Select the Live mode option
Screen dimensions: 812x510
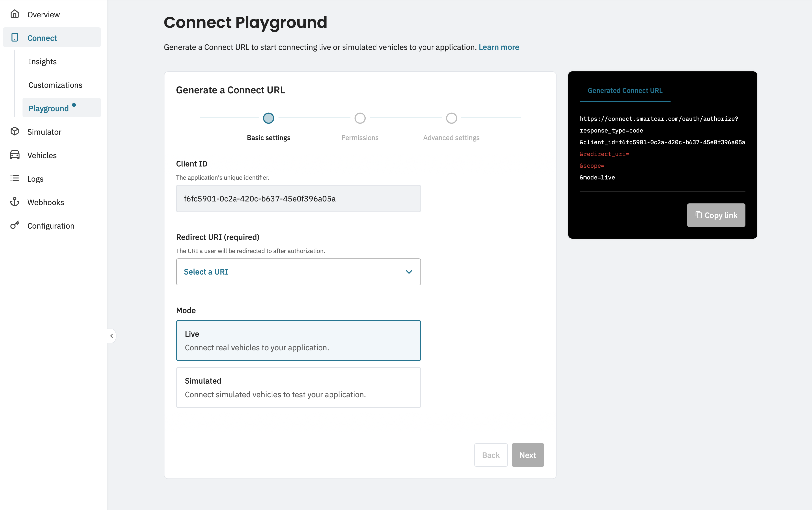(298, 341)
